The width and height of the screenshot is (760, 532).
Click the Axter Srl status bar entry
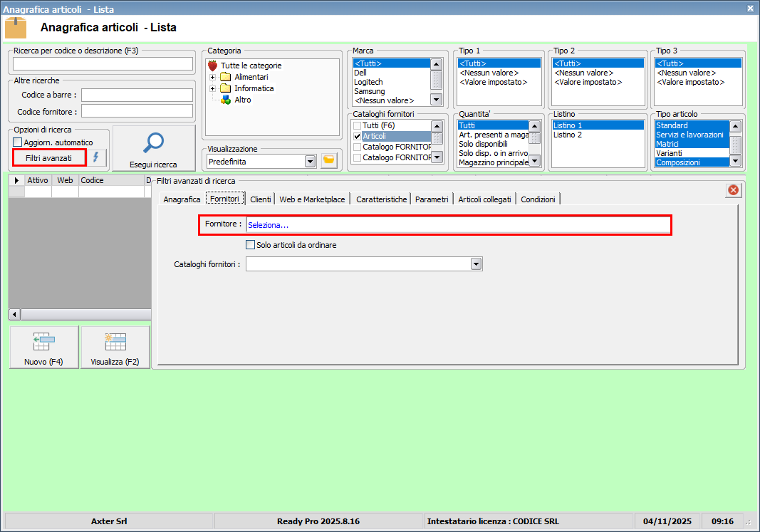(109, 521)
